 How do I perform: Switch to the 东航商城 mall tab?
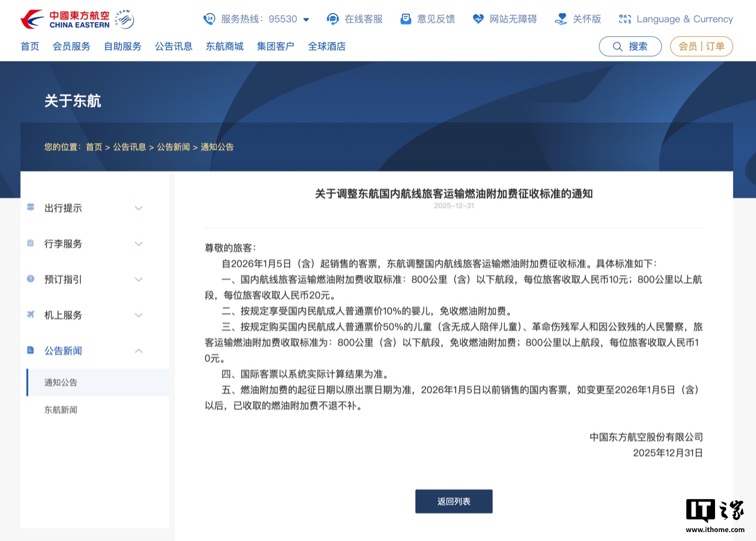click(225, 46)
